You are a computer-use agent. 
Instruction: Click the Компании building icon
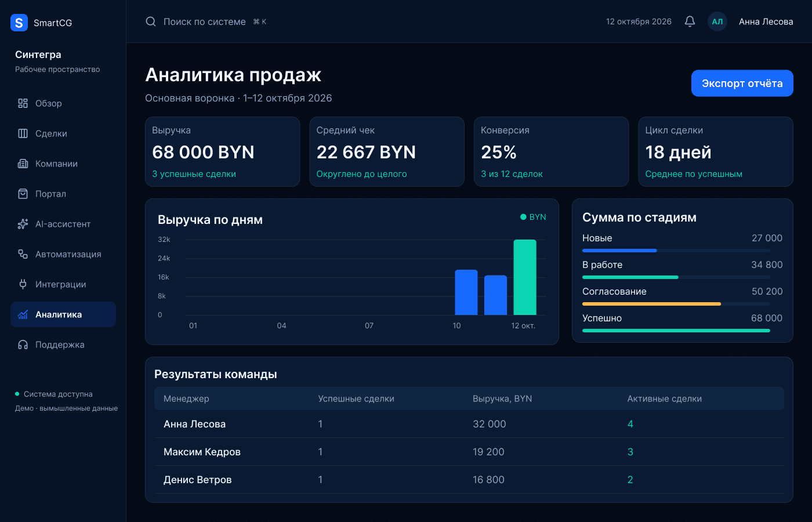pos(23,164)
